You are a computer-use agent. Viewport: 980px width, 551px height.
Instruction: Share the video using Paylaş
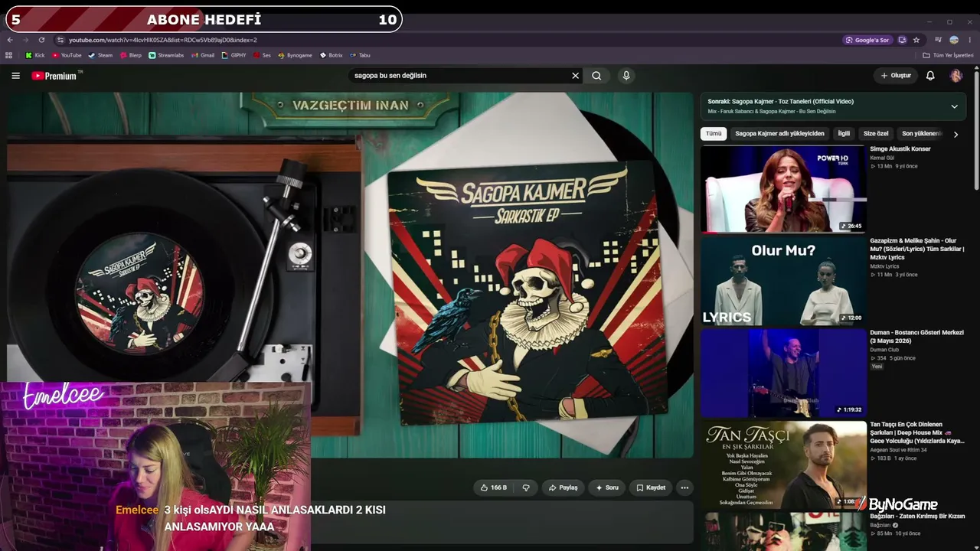[563, 487]
